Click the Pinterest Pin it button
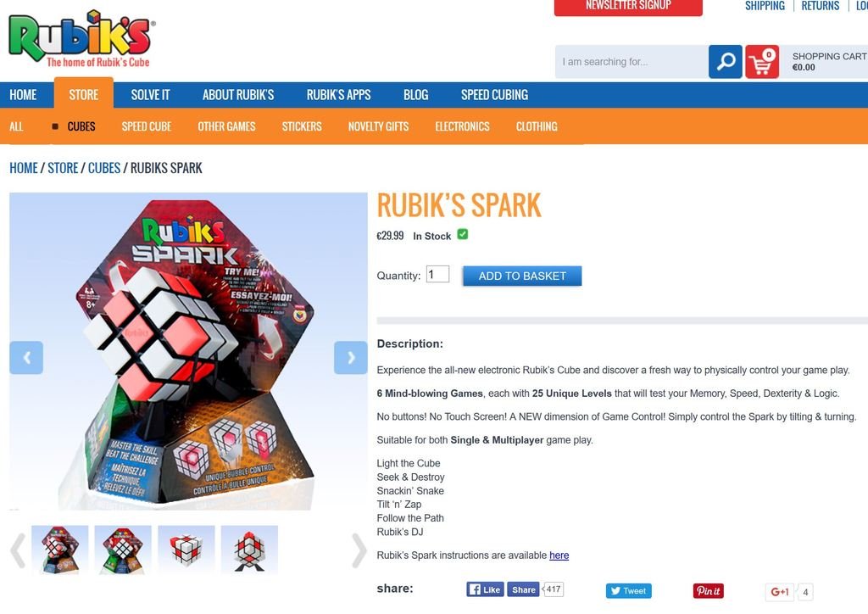This screenshot has height=614, width=868. coord(709,591)
